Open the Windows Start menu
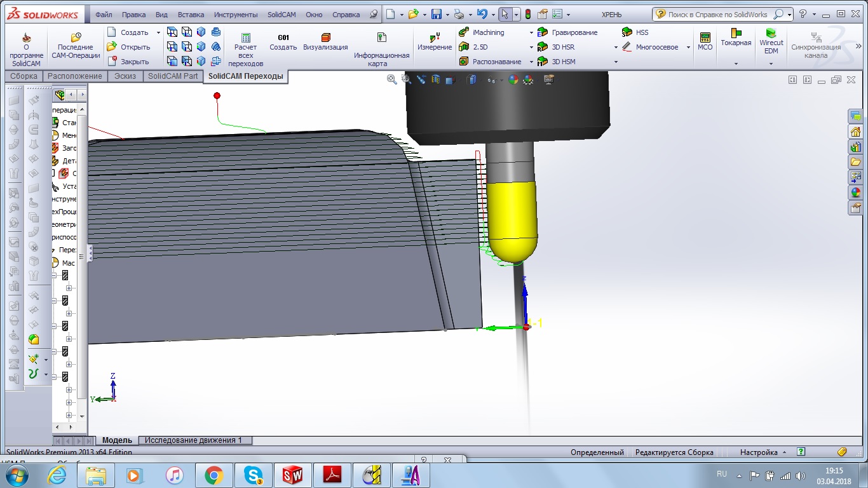The width and height of the screenshot is (868, 488). [x=17, y=475]
